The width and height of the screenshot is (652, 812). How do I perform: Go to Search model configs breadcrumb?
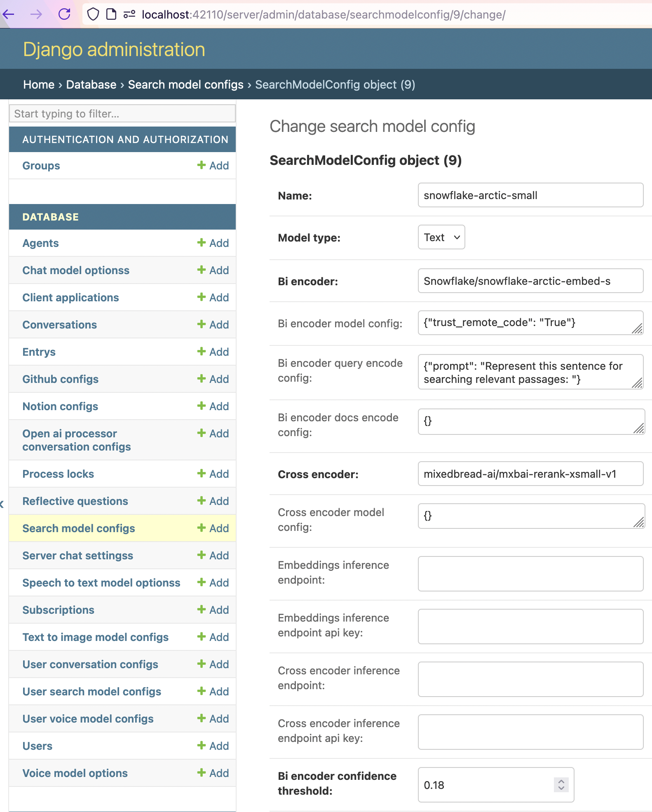pyautogui.click(x=185, y=84)
